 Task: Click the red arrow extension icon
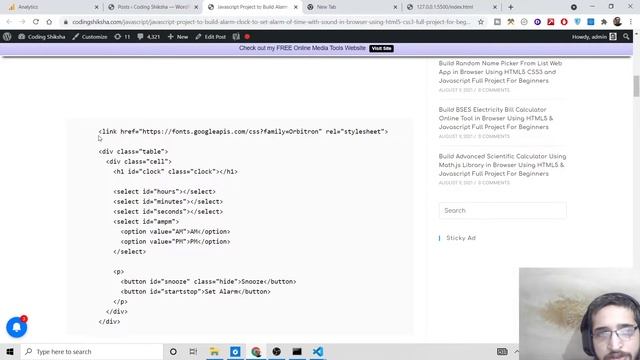coord(551,22)
